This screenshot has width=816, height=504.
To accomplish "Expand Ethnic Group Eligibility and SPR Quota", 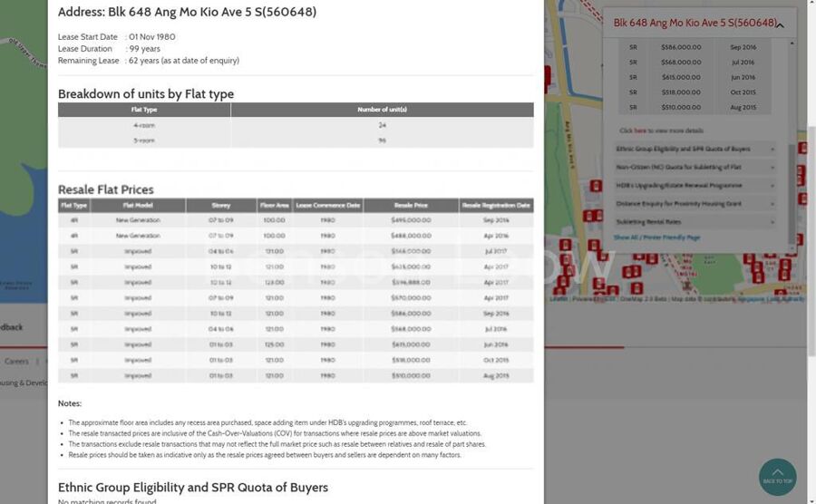I will click(695, 149).
